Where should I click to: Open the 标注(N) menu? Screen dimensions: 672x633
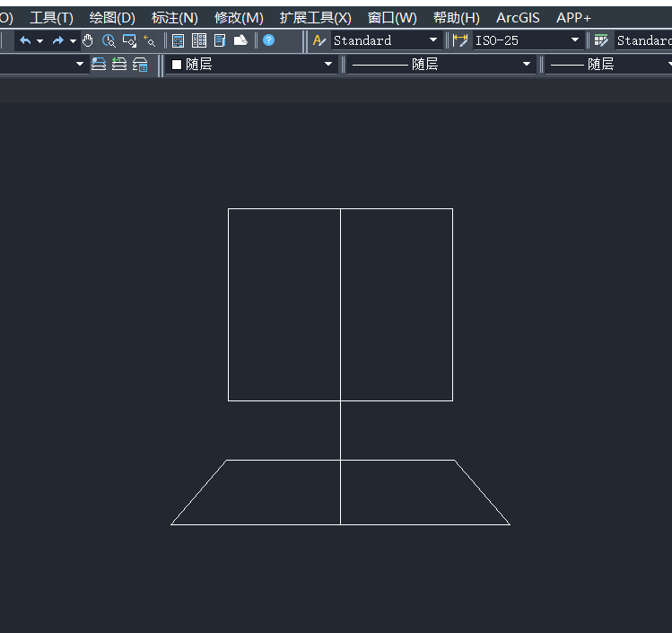pos(175,18)
